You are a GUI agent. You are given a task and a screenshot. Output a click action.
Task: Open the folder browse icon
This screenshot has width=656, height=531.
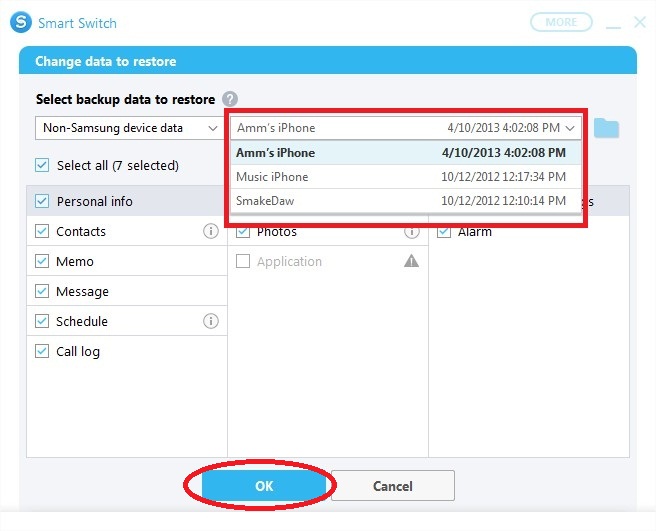pyautogui.click(x=606, y=128)
